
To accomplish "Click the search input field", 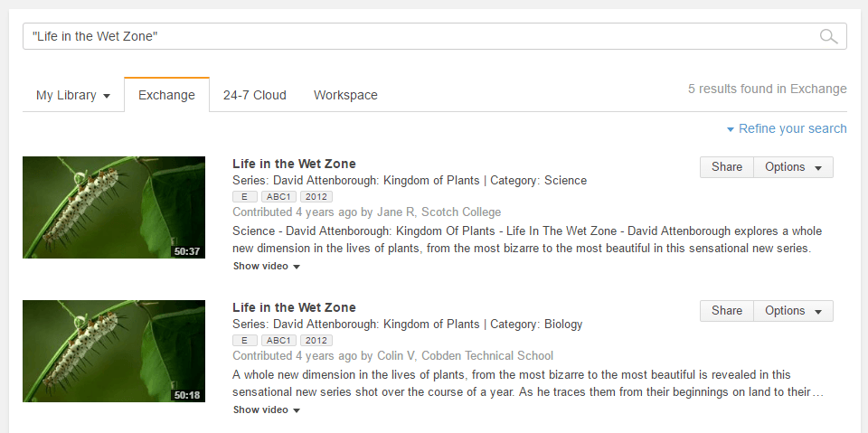I will pyautogui.click(x=416, y=36).
